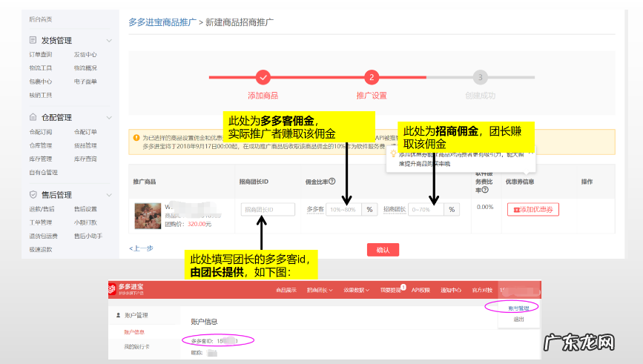
Task: Open API权限 in top navigation
Action: (x=421, y=290)
